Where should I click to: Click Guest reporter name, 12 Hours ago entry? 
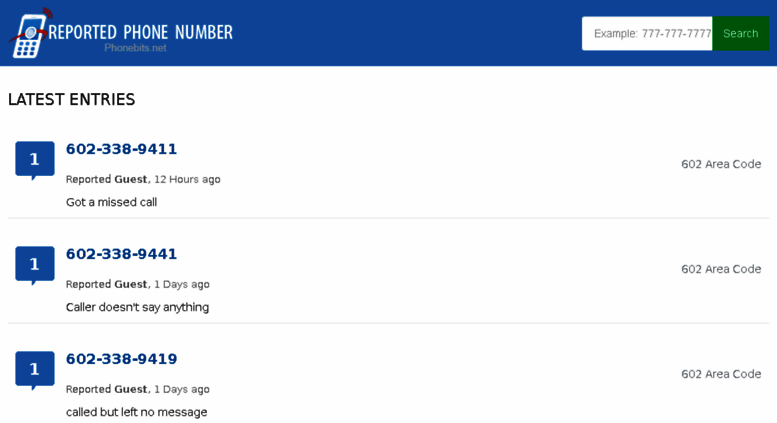point(131,179)
